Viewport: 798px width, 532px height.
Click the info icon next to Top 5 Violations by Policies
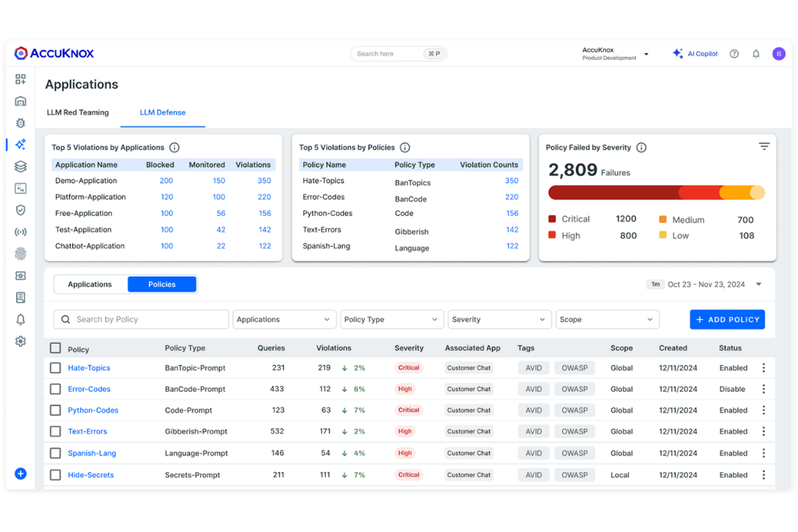point(404,148)
